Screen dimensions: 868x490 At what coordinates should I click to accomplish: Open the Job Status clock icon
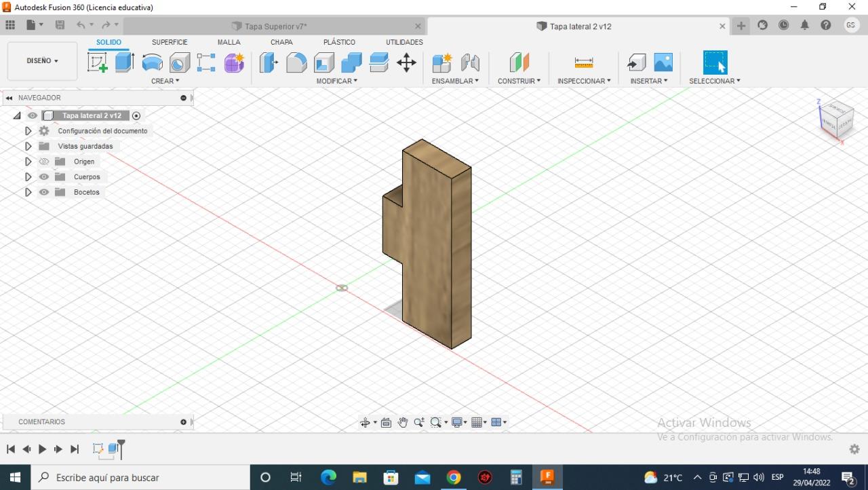tap(783, 25)
